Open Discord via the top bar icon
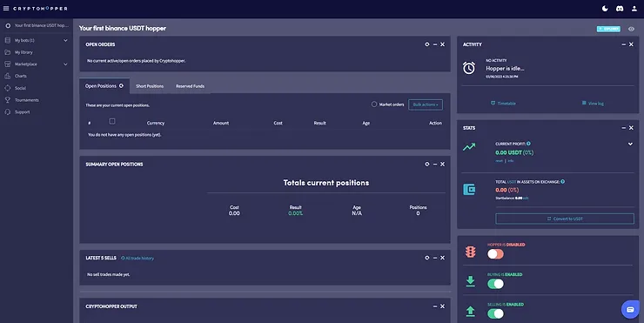This screenshot has height=323, width=644. pos(620,8)
